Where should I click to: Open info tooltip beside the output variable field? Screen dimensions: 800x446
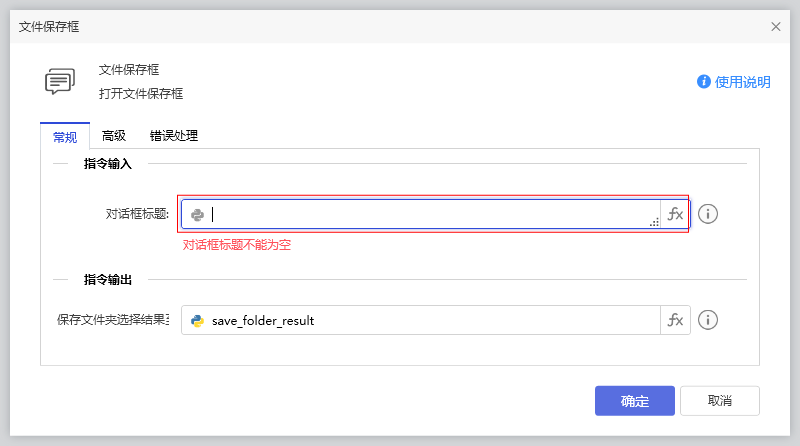(x=708, y=320)
